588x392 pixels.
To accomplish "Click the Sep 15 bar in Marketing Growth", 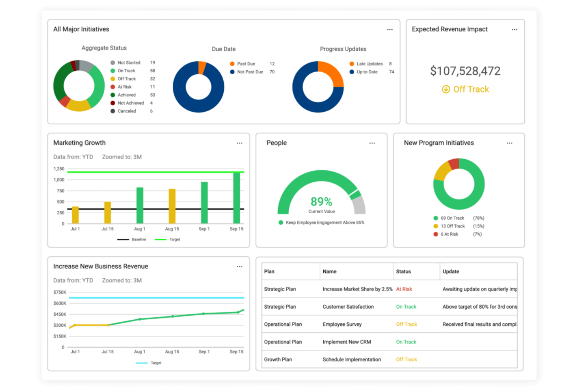I will point(236,198).
